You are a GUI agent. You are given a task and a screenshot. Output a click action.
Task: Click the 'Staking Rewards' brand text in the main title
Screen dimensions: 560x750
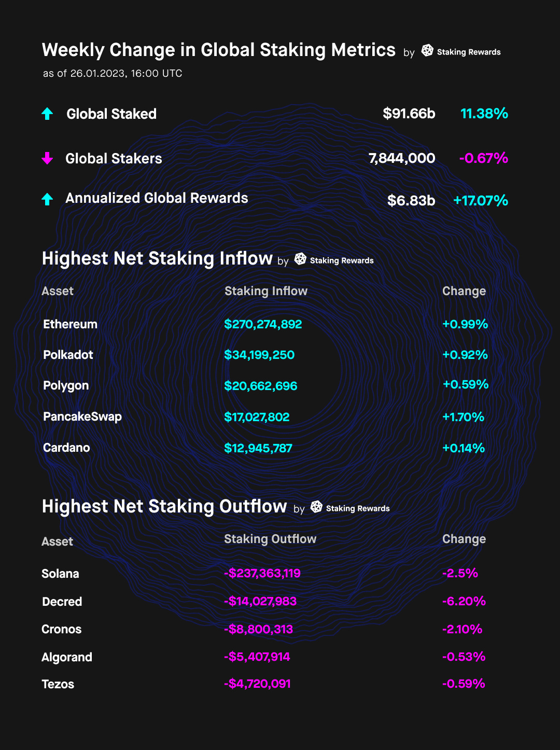(x=469, y=52)
